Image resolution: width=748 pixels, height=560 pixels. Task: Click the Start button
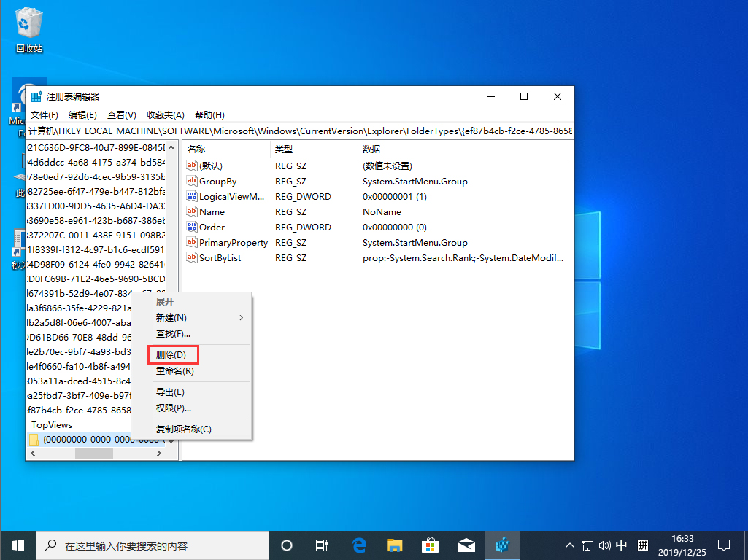[x=18, y=545]
